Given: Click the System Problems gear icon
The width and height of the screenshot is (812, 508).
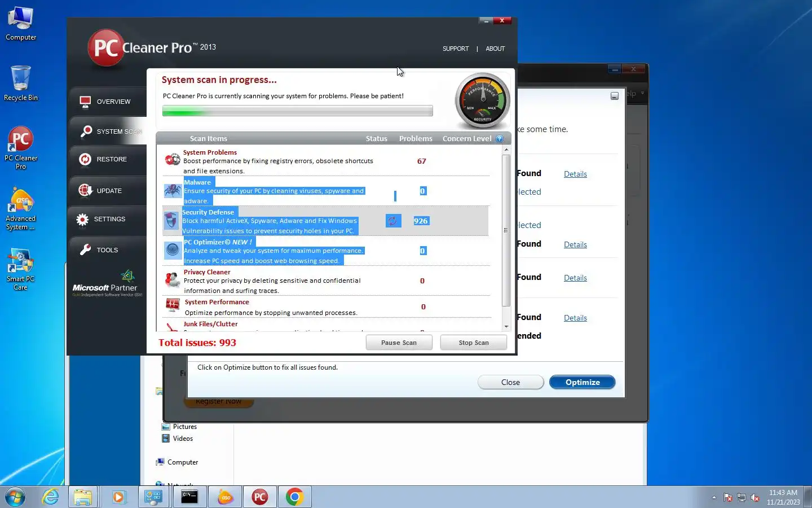Looking at the screenshot, I should (x=172, y=160).
